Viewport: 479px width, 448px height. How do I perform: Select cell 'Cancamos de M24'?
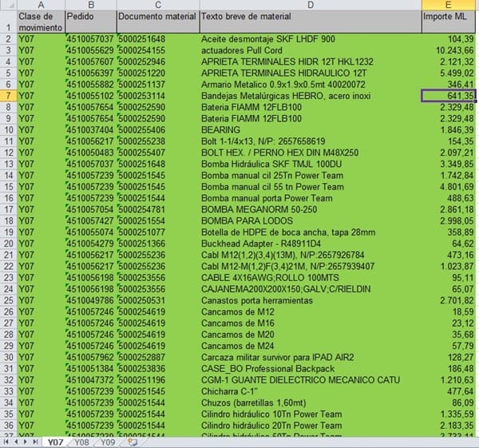311,346
